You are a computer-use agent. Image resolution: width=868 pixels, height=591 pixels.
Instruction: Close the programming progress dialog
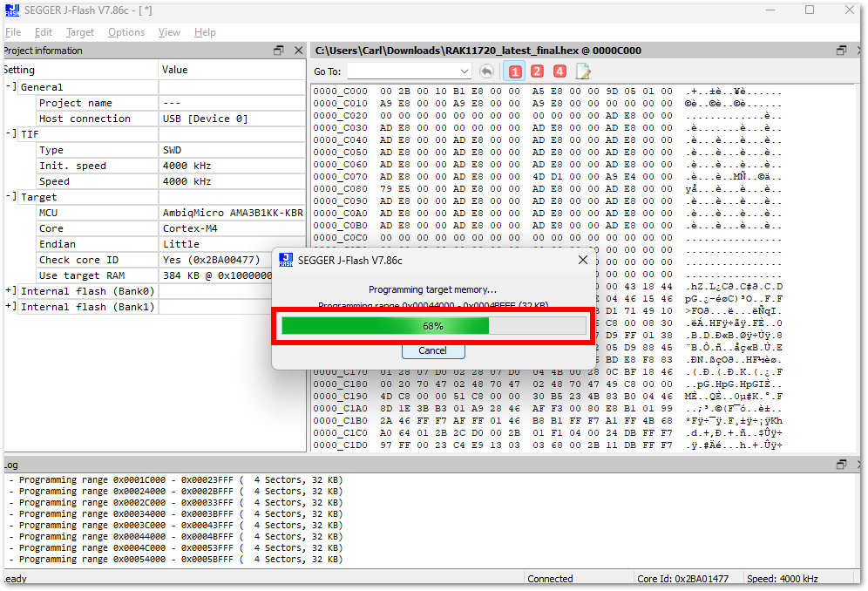point(583,260)
